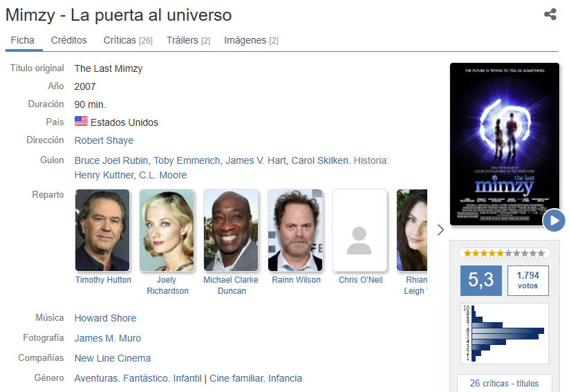Open the 26 críticas button
This screenshot has width=569, height=392.
coord(504,383)
